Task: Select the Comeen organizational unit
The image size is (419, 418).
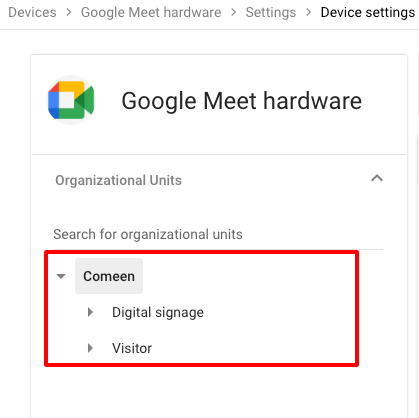Action: (109, 276)
